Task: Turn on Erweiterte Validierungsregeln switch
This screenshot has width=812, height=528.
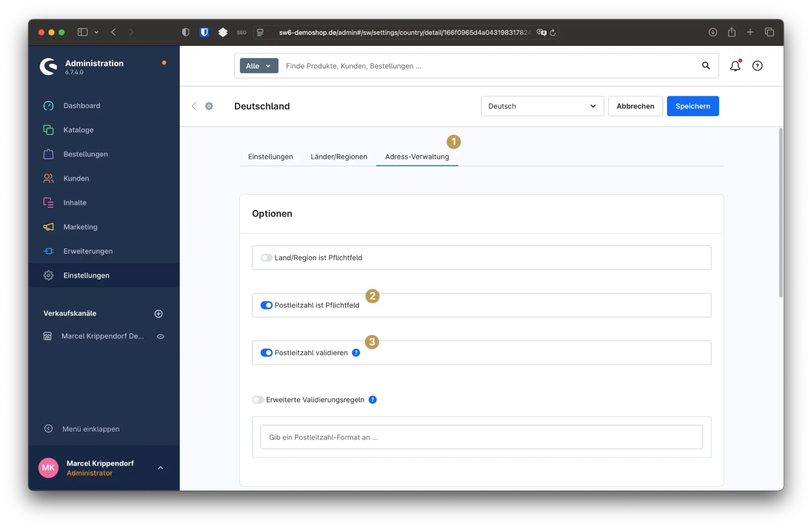Action: click(x=258, y=400)
